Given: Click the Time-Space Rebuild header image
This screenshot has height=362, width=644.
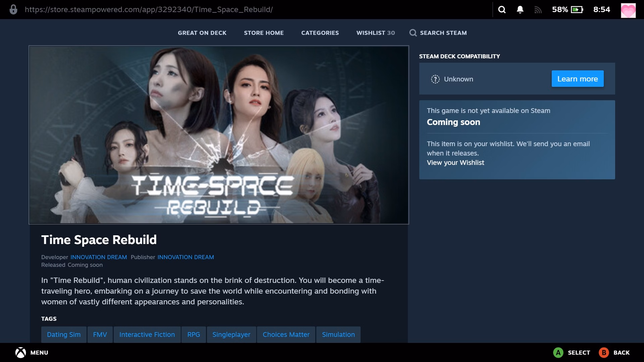Looking at the screenshot, I should (219, 135).
